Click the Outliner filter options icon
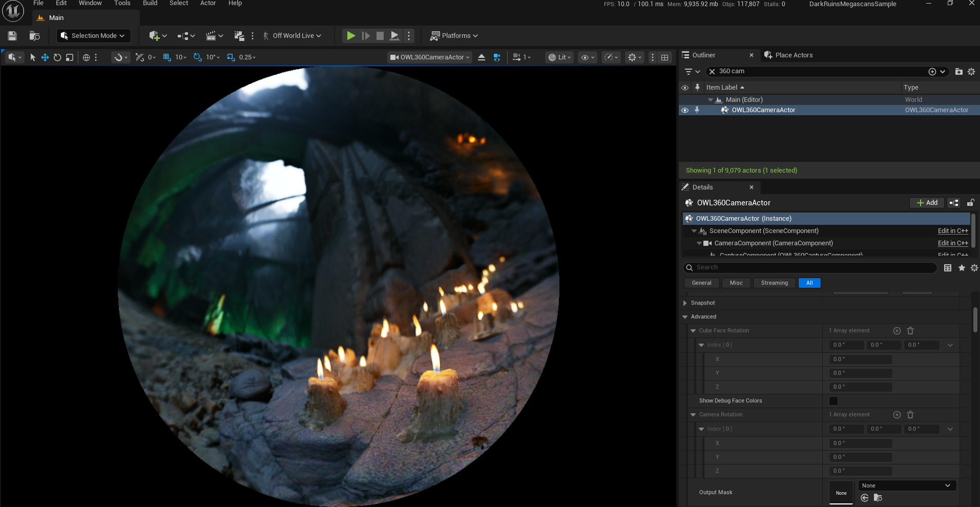980x507 pixels. pos(692,72)
